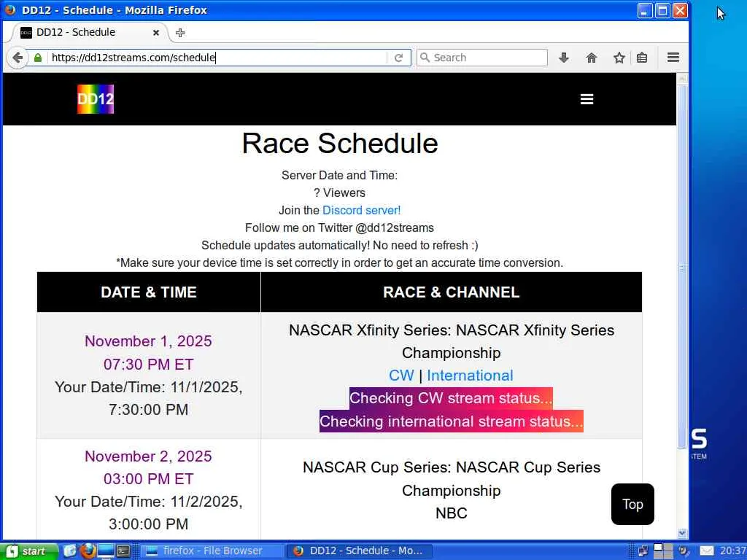
Task: Open the site's hamburger navigation menu
Action: pos(587,99)
